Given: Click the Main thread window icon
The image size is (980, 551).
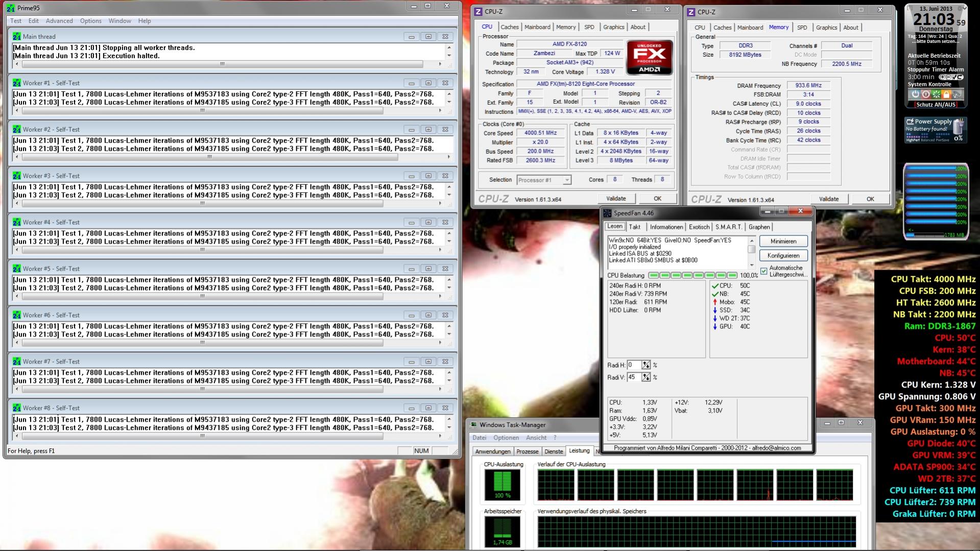Looking at the screenshot, I should [x=17, y=37].
